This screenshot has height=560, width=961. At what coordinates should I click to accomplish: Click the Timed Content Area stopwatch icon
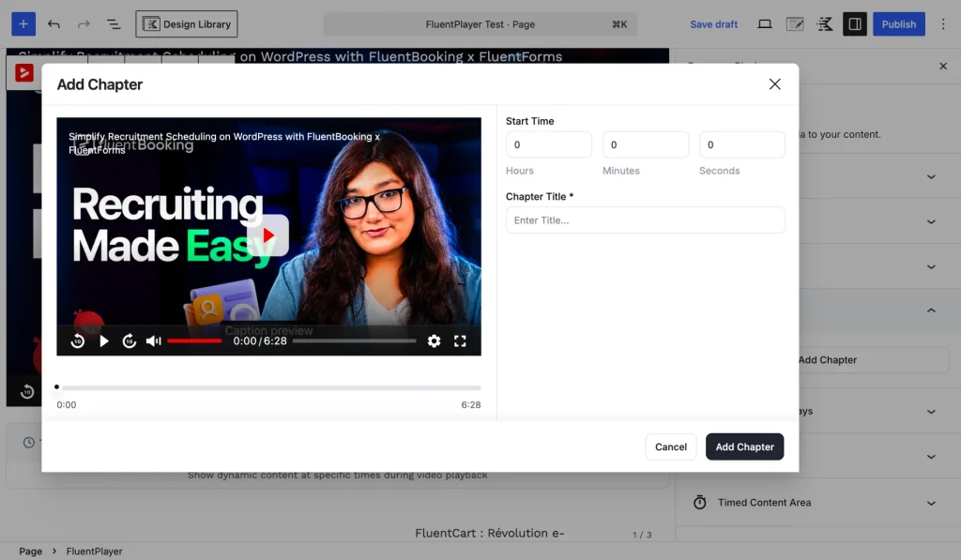[700, 503]
